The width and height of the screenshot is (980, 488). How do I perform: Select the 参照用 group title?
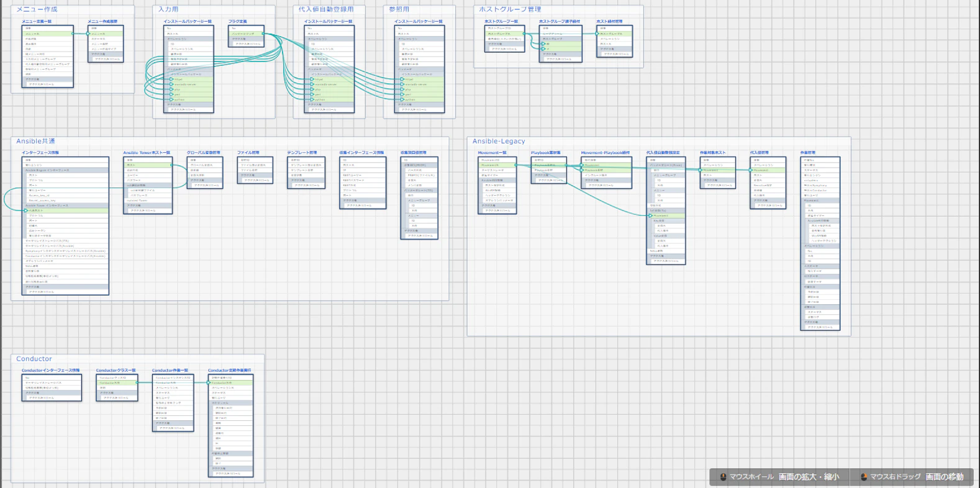[399, 9]
